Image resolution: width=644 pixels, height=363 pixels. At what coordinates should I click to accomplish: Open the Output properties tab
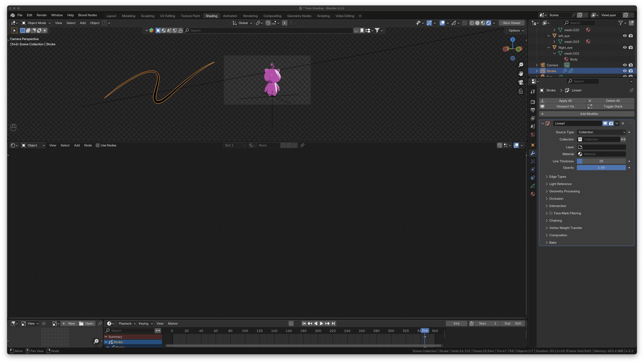pyautogui.click(x=533, y=110)
